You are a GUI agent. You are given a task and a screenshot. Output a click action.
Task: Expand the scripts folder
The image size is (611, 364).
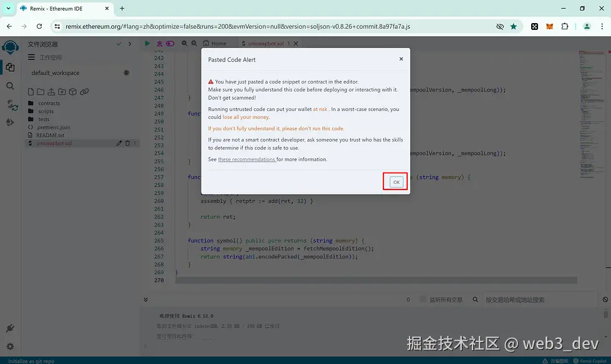click(x=46, y=112)
